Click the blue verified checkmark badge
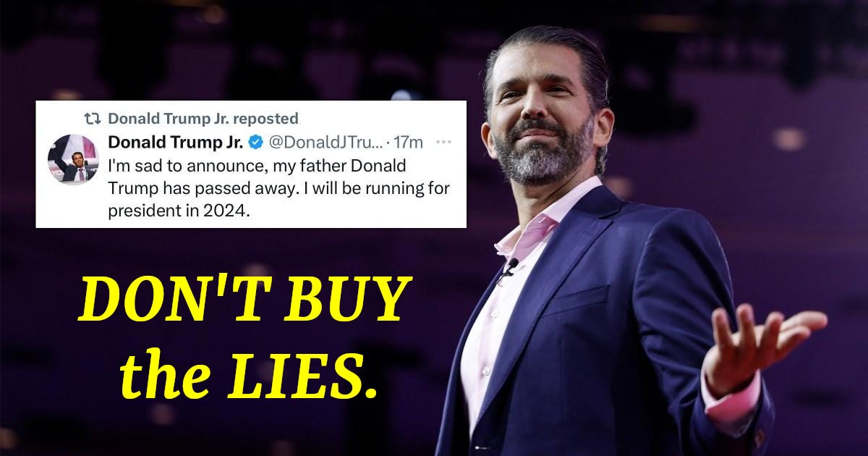Viewport: 868px width, 456px height. tap(255, 142)
